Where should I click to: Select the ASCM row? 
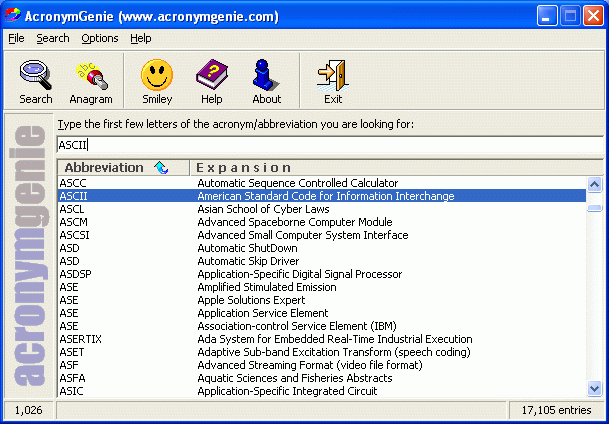tap(322, 222)
